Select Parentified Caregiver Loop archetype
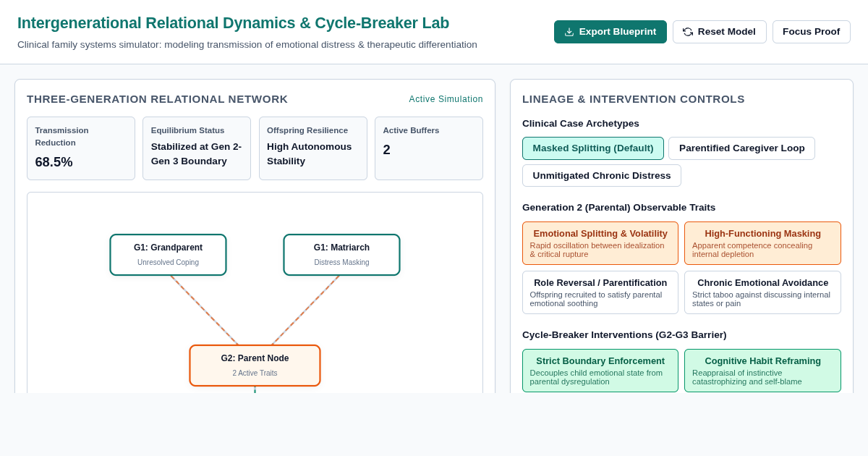The height and width of the screenshot is (456, 868). 741,148
